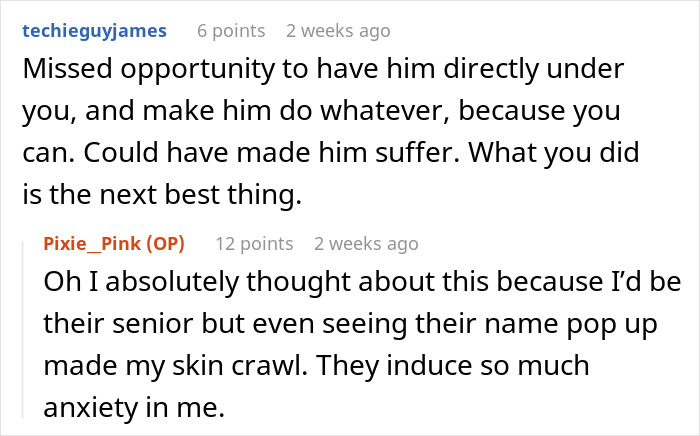The width and height of the screenshot is (700, 436).
Task: Open techieguyjames user profile link
Action: coord(94,31)
